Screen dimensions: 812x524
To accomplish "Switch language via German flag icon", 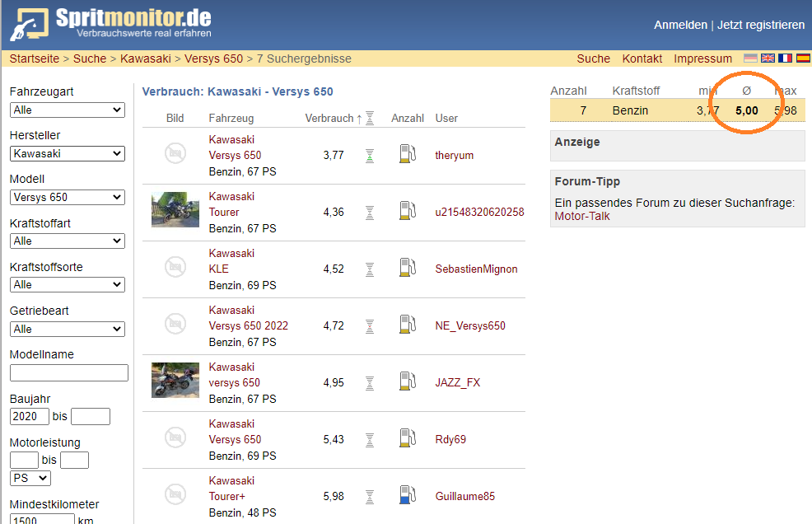I will tap(750, 58).
